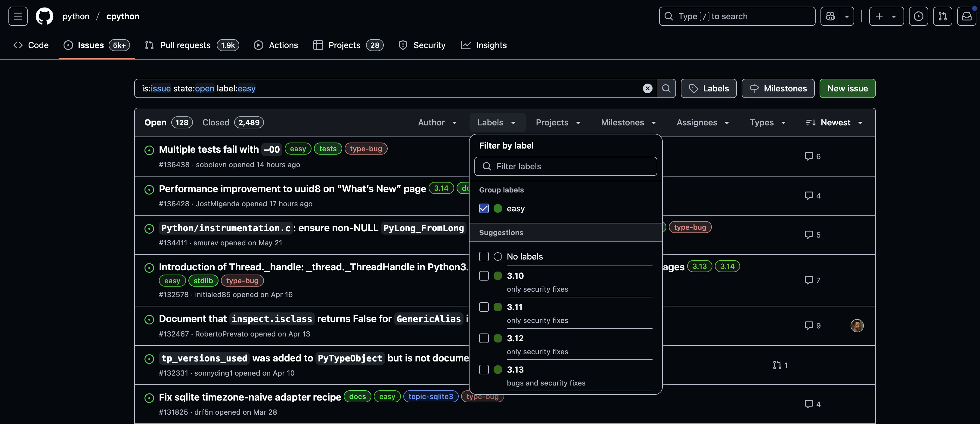Check the 3.13 label checkbox
Screen dimensions: 980x424
tap(484, 370)
